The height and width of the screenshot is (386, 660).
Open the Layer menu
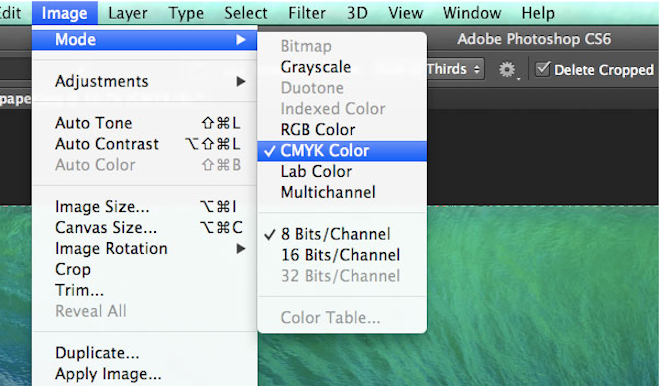pos(128,13)
